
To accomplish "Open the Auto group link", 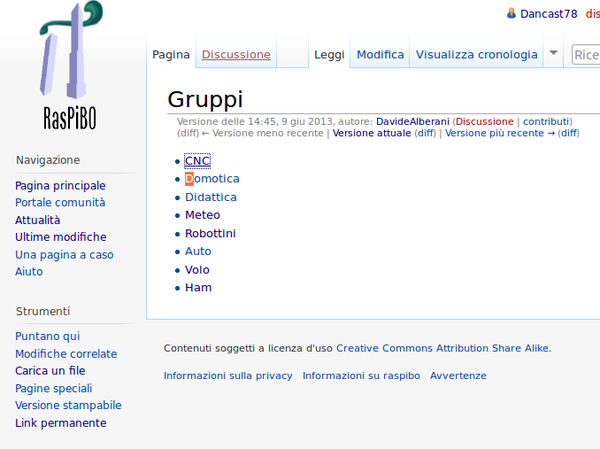I will (198, 251).
